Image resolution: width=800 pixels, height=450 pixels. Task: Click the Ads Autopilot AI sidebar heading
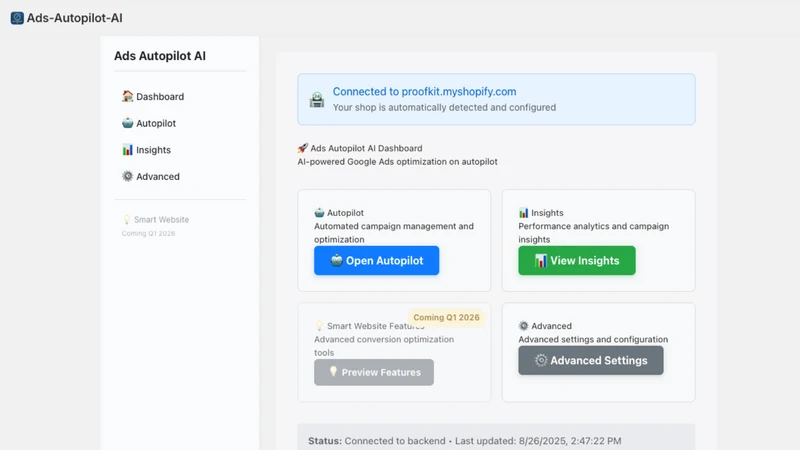(160, 56)
